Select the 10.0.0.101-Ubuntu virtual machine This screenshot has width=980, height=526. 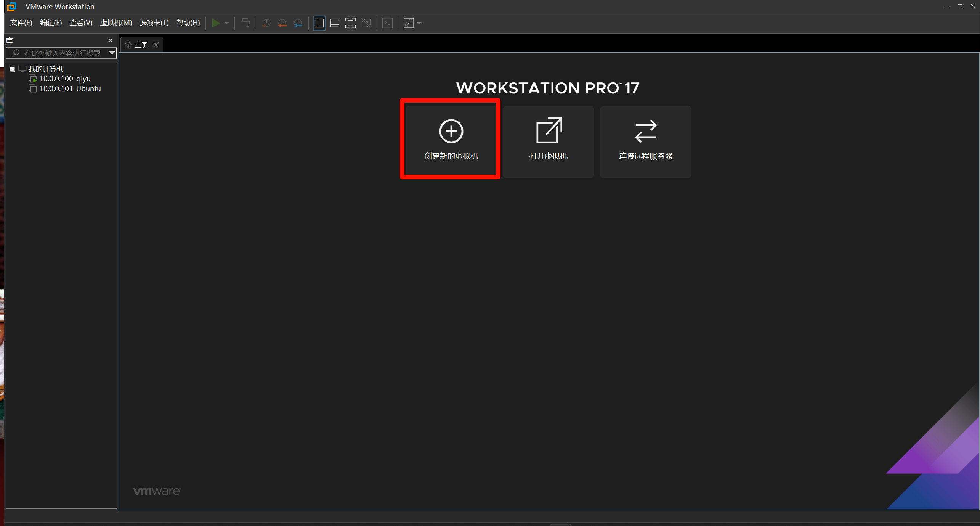tap(70, 88)
